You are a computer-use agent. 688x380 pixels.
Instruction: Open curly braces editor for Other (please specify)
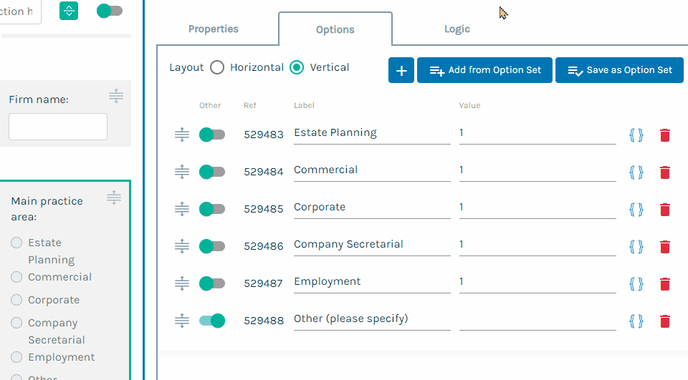(636, 322)
